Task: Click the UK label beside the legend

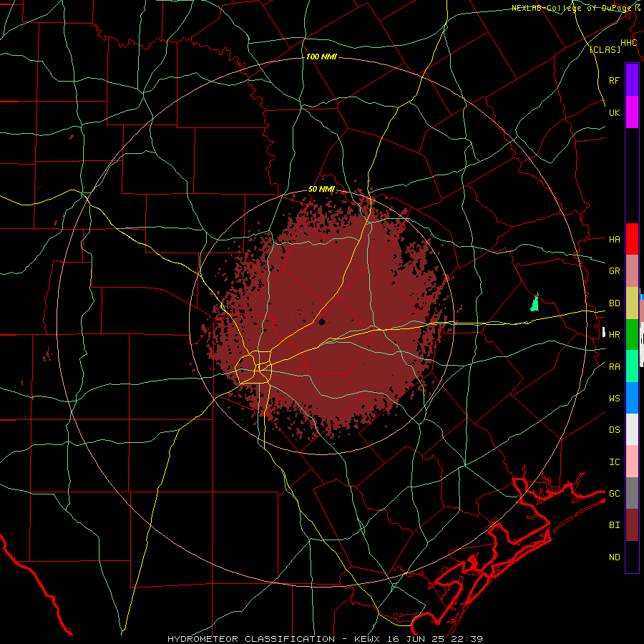Action: click(614, 112)
